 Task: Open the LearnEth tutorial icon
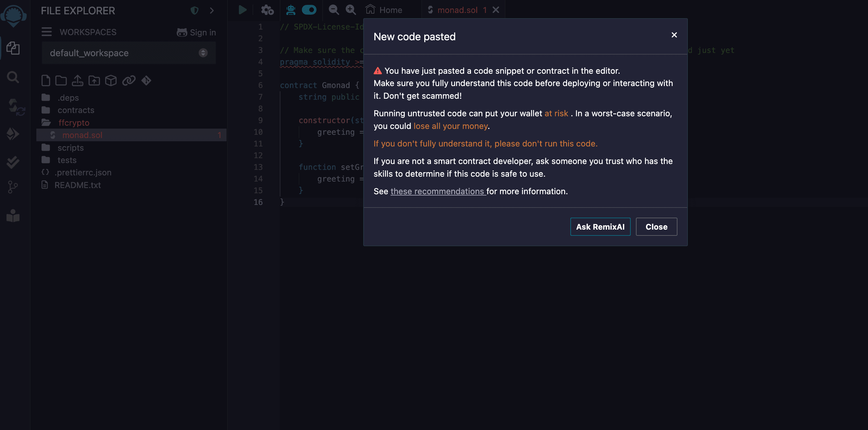(13, 216)
